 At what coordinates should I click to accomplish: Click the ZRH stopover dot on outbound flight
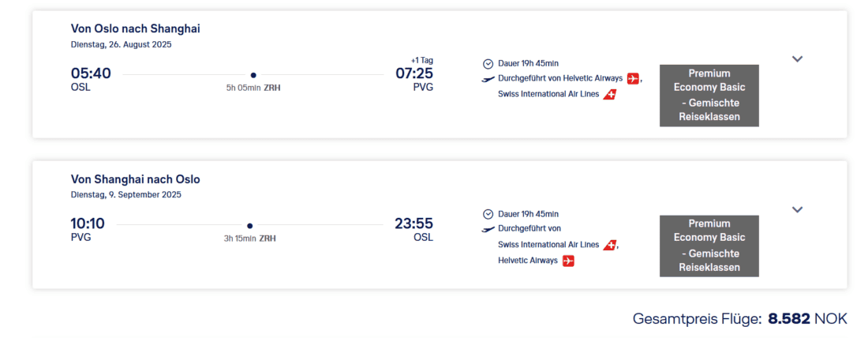coord(253,75)
